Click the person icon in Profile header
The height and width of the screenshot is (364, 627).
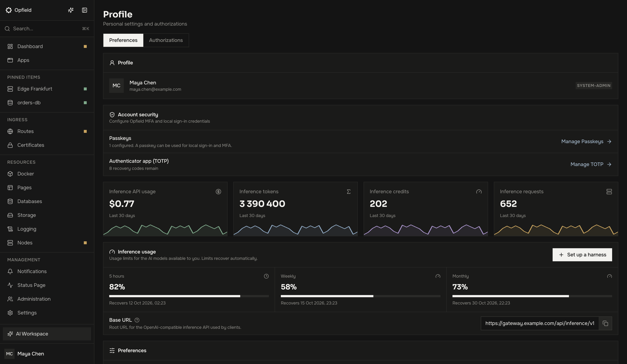tap(112, 63)
